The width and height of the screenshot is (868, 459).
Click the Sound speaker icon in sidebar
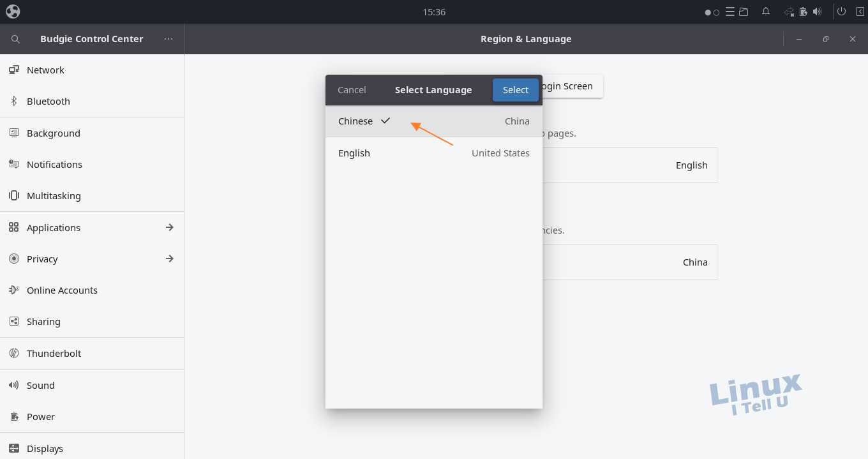[x=14, y=385]
